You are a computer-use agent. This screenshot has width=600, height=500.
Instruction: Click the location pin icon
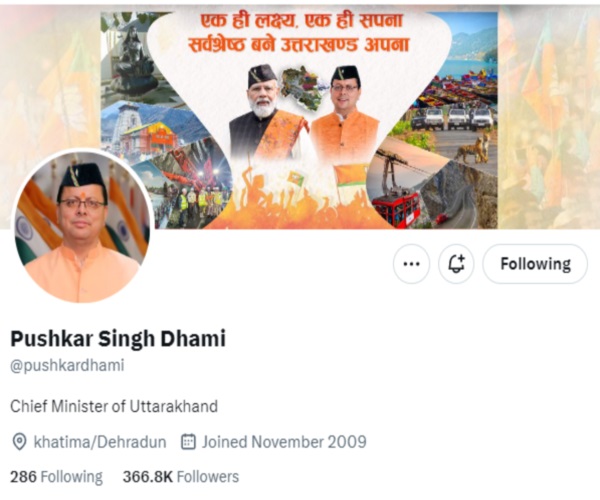coord(19,442)
